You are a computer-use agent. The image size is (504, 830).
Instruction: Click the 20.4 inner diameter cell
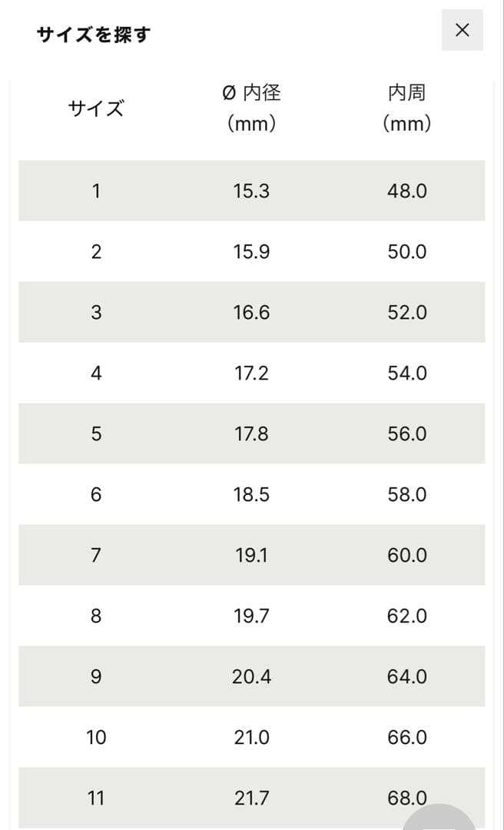coord(251,677)
